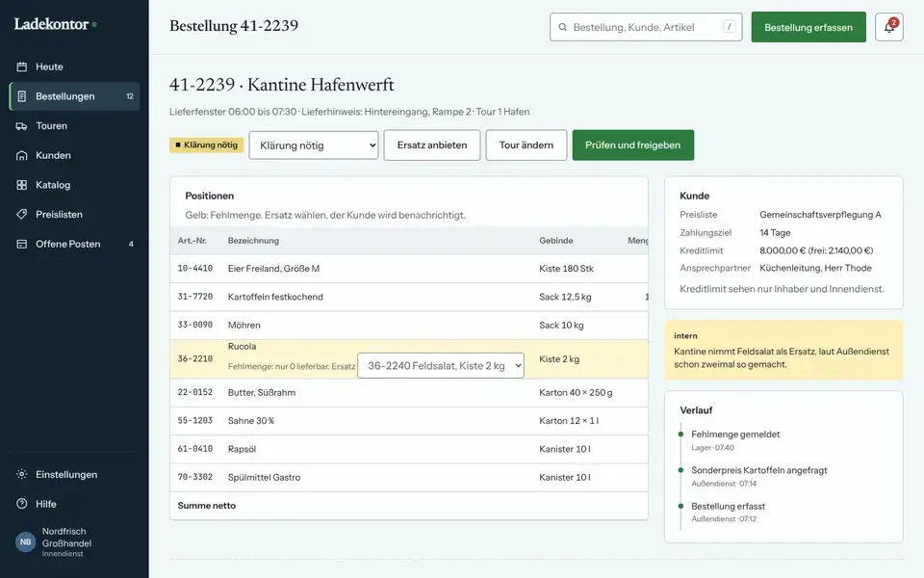Click the Kunden building icon
The height and width of the screenshot is (578, 924).
pos(22,155)
